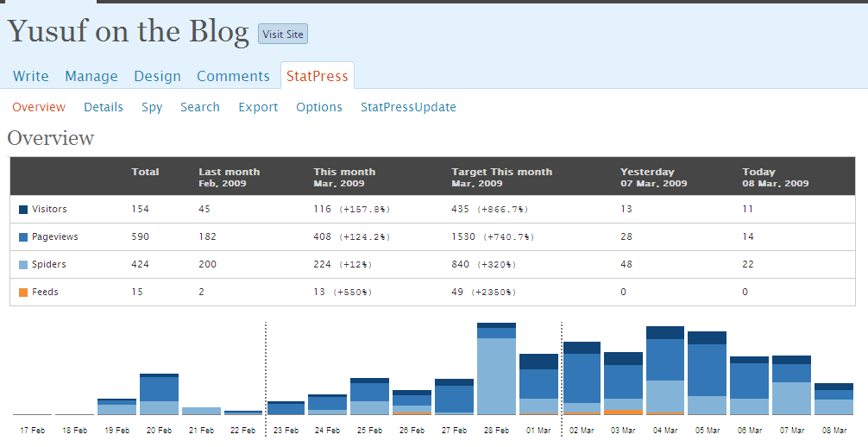Open the Design tab

coord(157,76)
